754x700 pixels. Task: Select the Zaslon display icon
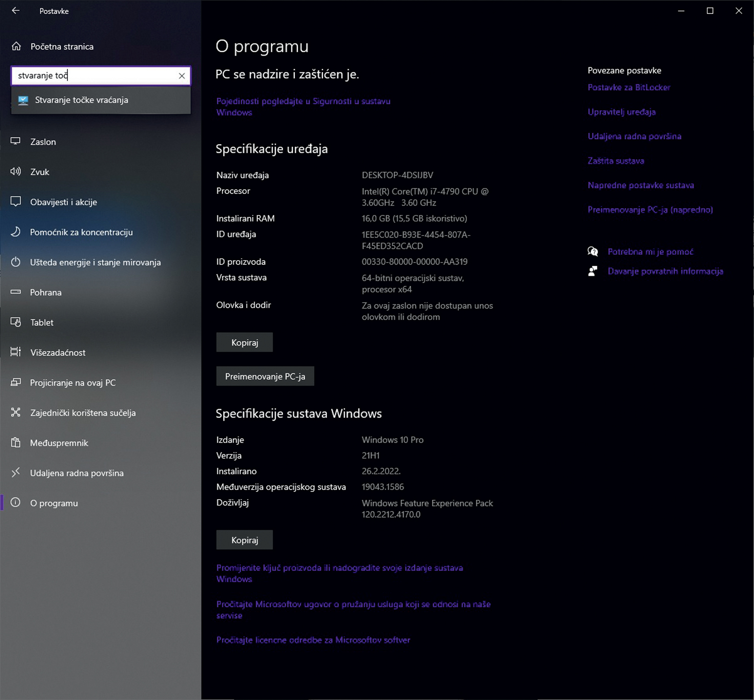[x=16, y=141]
